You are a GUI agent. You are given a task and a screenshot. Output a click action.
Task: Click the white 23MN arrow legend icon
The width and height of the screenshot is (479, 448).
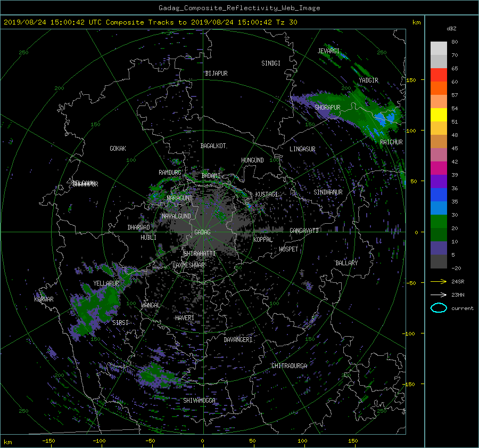point(439,295)
